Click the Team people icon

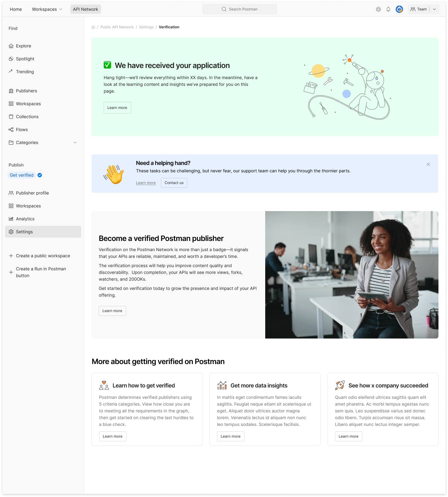413,9
